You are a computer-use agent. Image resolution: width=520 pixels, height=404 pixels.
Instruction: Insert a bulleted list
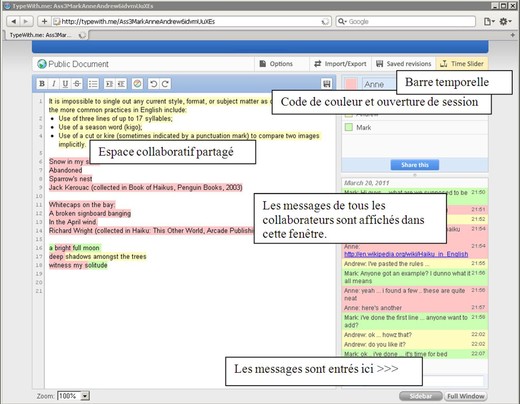tap(93, 84)
